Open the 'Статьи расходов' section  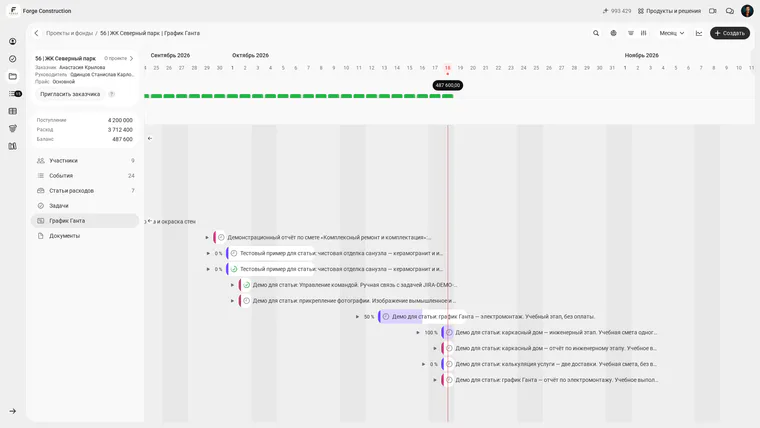tap(85, 190)
